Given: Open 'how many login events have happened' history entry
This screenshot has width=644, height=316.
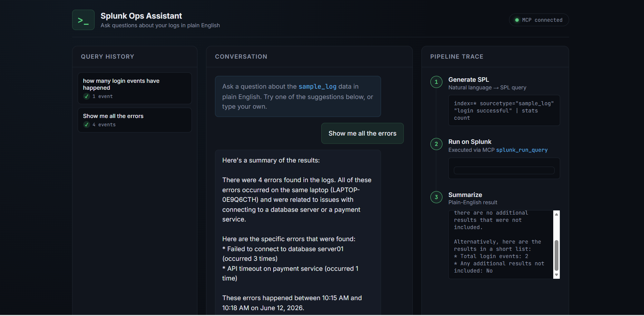Looking at the screenshot, I should point(135,88).
